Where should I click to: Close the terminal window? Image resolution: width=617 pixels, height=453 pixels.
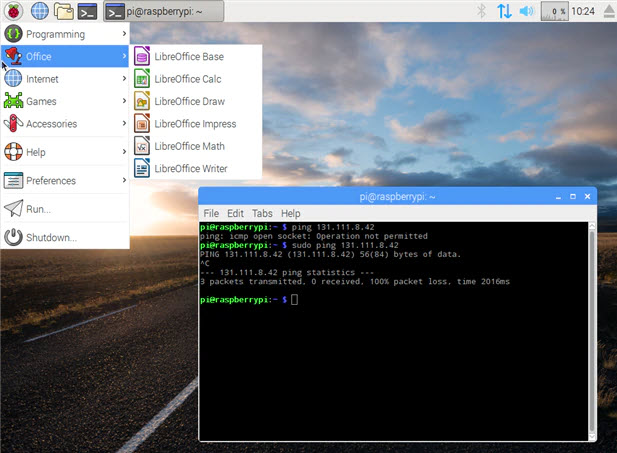[587, 196]
